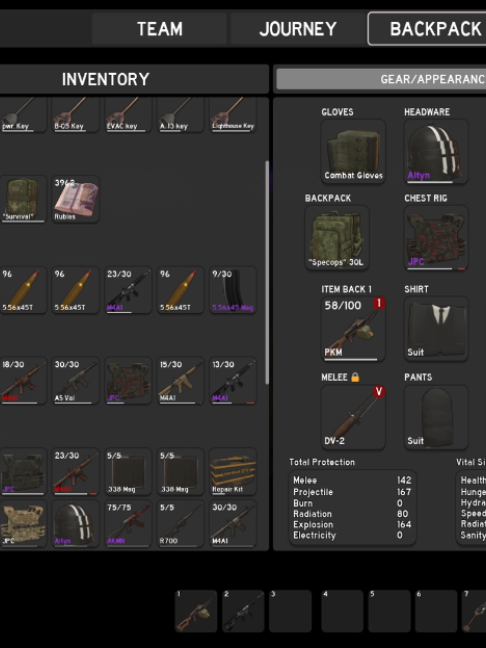Click the DV-2 knife melee slot
The image size is (486, 648).
click(x=353, y=417)
